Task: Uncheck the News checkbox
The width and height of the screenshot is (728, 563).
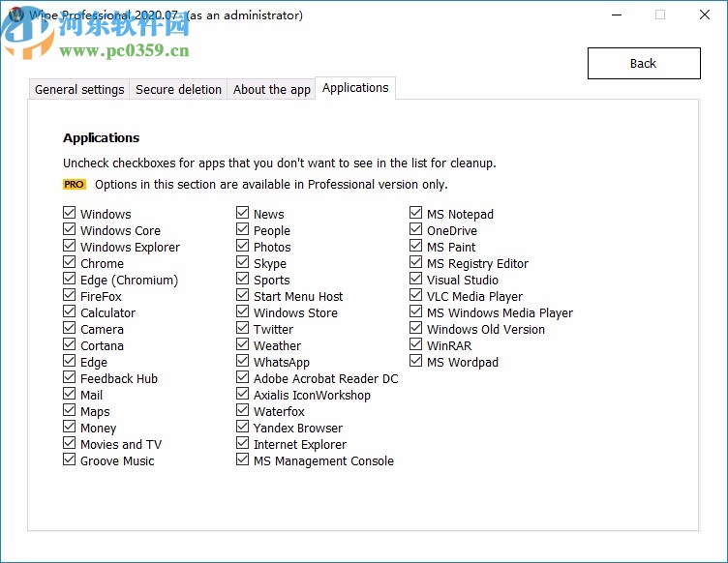Action: point(242,213)
